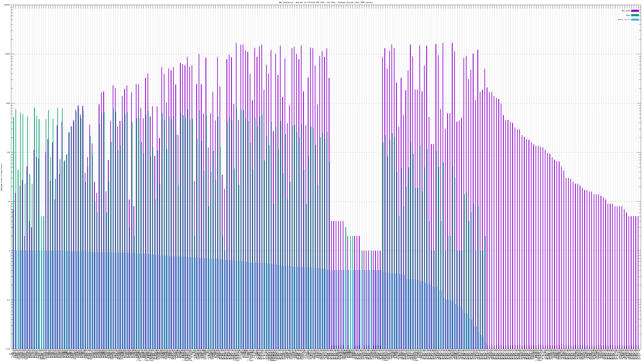Click the 100000 y-axis tick label
The height and width of the screenshot is (362, 644).
pos(7,5)
